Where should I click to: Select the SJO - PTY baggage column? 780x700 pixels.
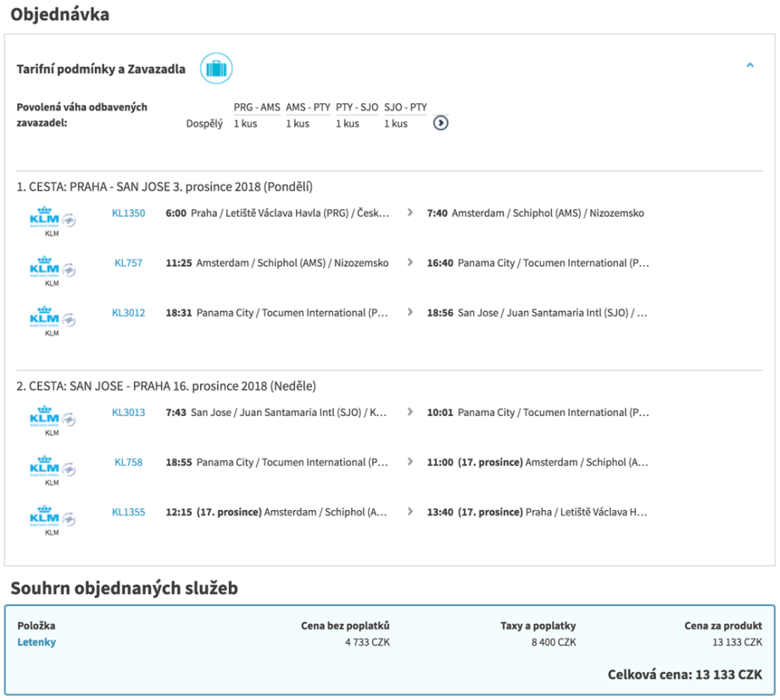(405, 108)
